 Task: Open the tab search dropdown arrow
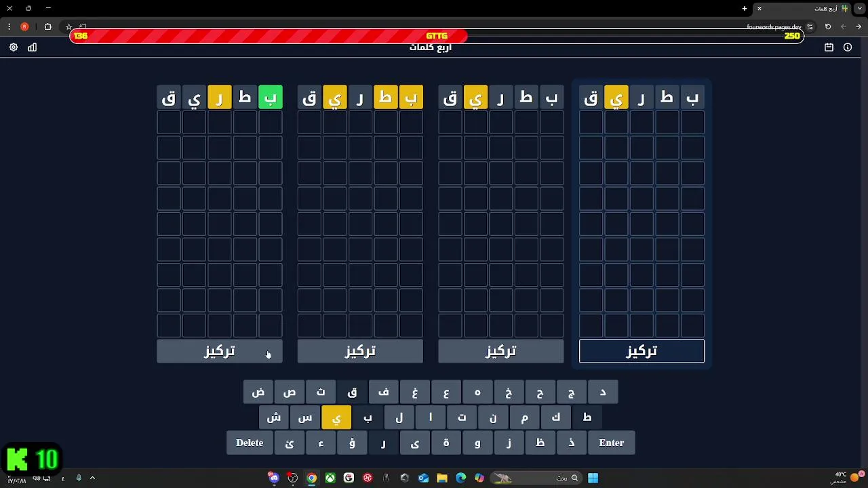pos(861,8)
